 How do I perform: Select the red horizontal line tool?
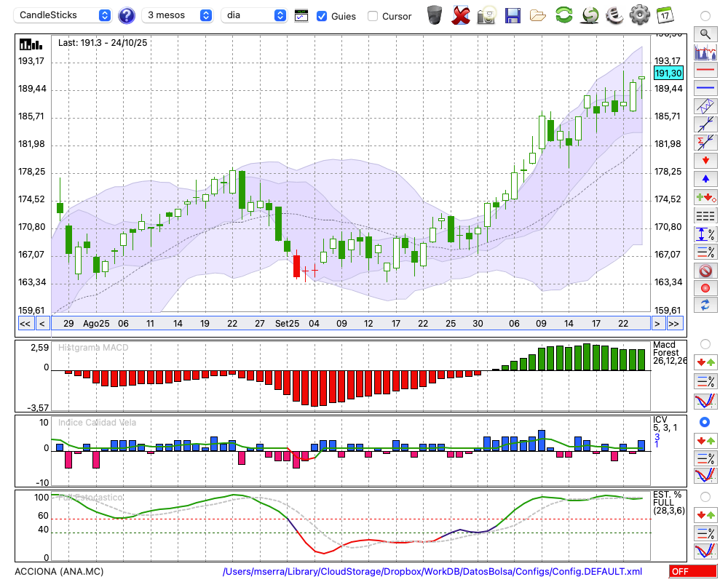coord(705,70)
